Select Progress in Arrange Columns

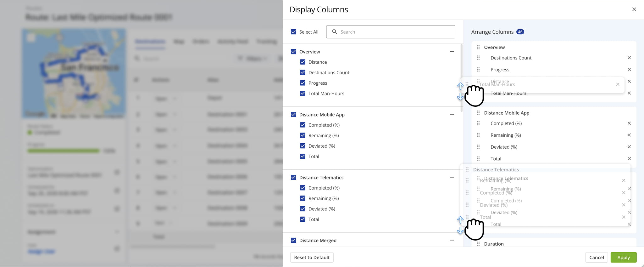(x=500, y=70)
